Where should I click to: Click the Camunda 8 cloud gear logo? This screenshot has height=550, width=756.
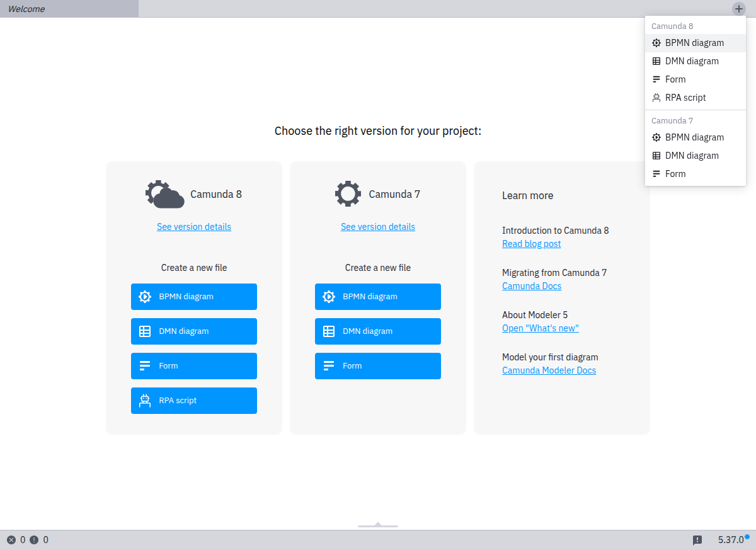pos(164,194)
